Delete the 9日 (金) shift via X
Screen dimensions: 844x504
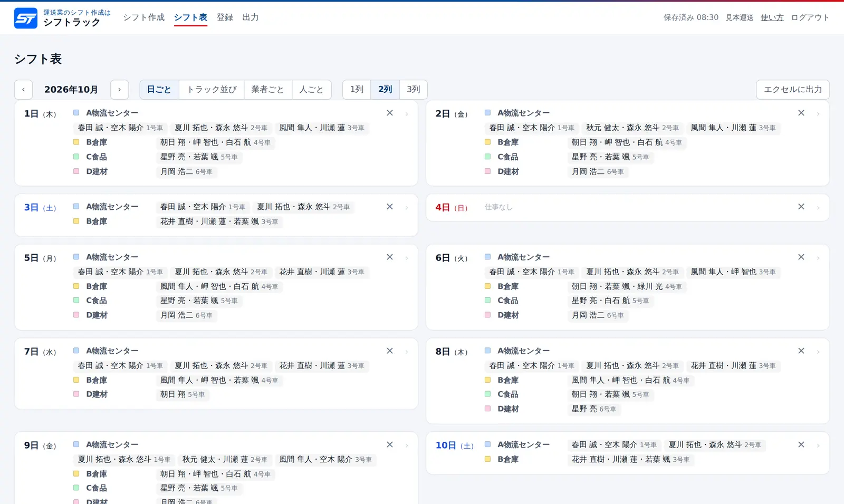tap(390, 444)
